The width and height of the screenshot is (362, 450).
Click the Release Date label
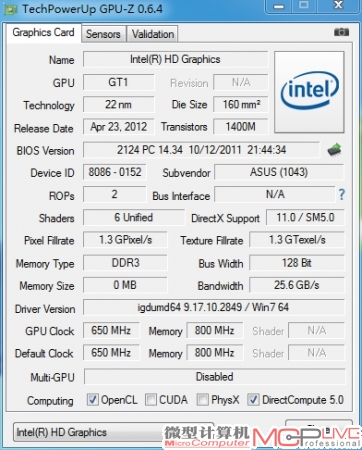(44, 128)
